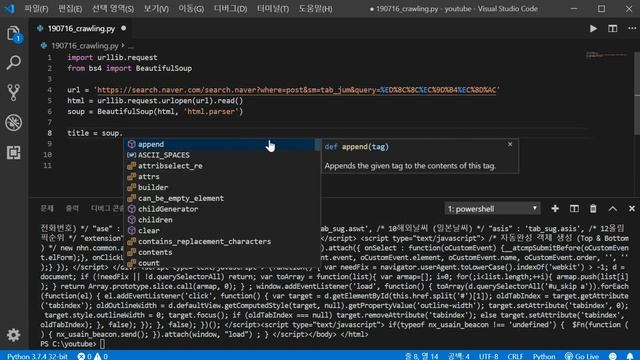Screen dimensions: 640x360
Task: Kill the terminal with trash icon
Action: [593, 209]
